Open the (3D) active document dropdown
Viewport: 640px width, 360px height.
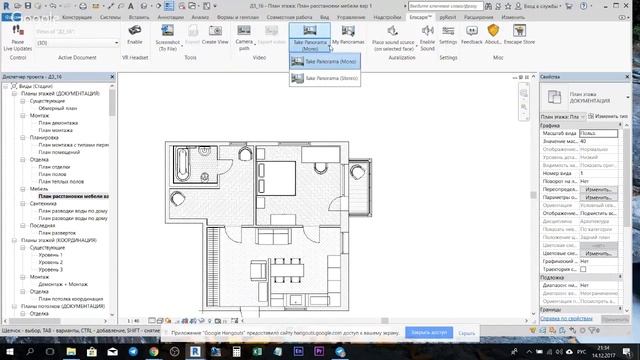(77, 43)
